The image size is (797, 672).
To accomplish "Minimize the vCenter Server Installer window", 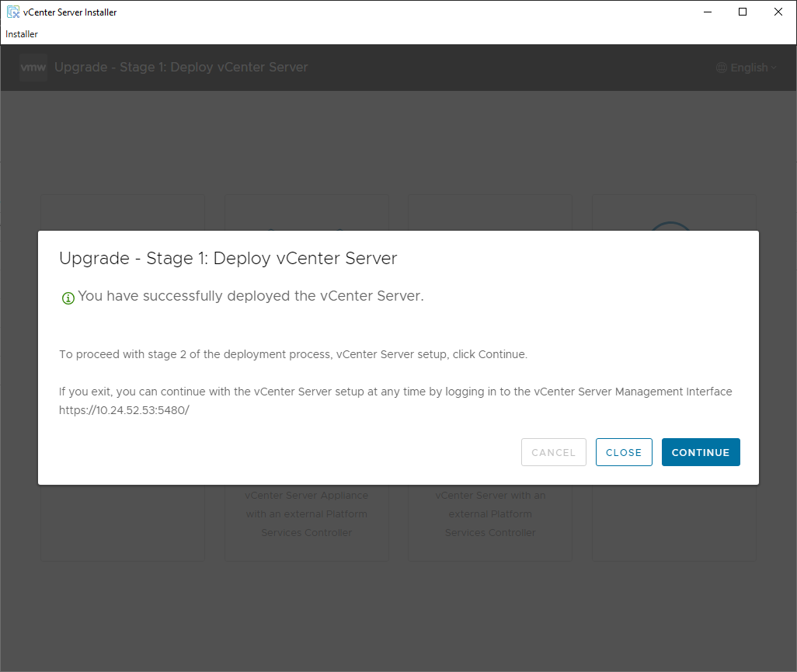I will coord(708,12).
